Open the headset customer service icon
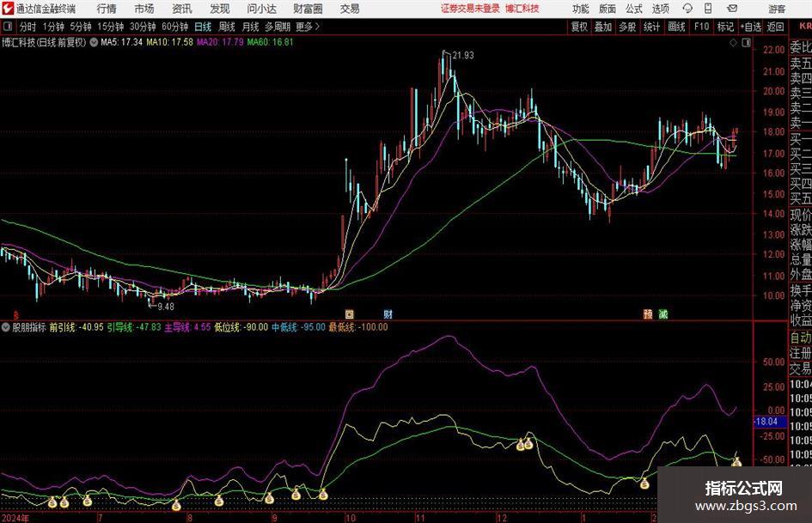The image size is (812, 523). tap(687, 9)
